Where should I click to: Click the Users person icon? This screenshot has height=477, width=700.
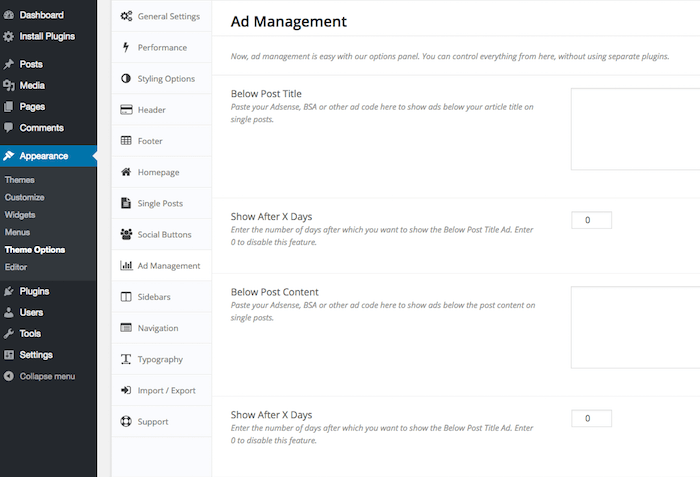coord(8,312)
